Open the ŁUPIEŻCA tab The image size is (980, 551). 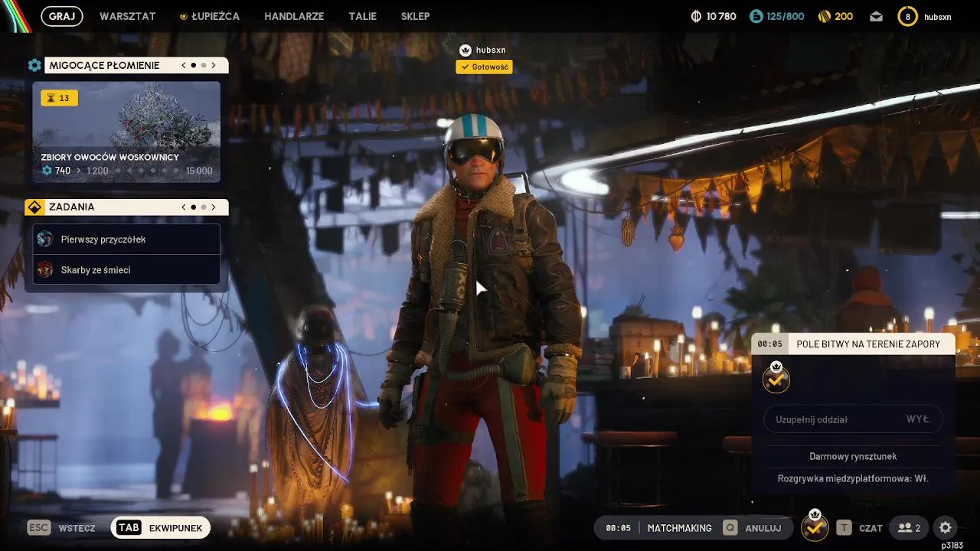tap(215, 16)
